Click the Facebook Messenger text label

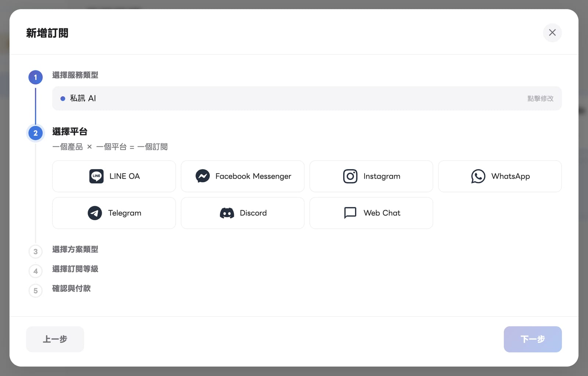(253, 176)
